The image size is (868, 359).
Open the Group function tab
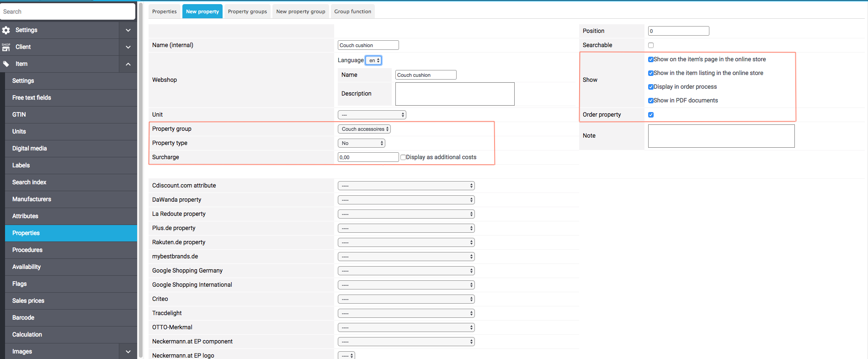[x=352, y=11]
